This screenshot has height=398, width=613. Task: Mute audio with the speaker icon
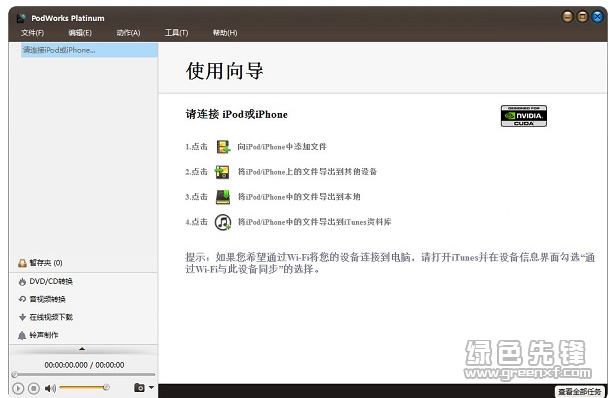50,388
